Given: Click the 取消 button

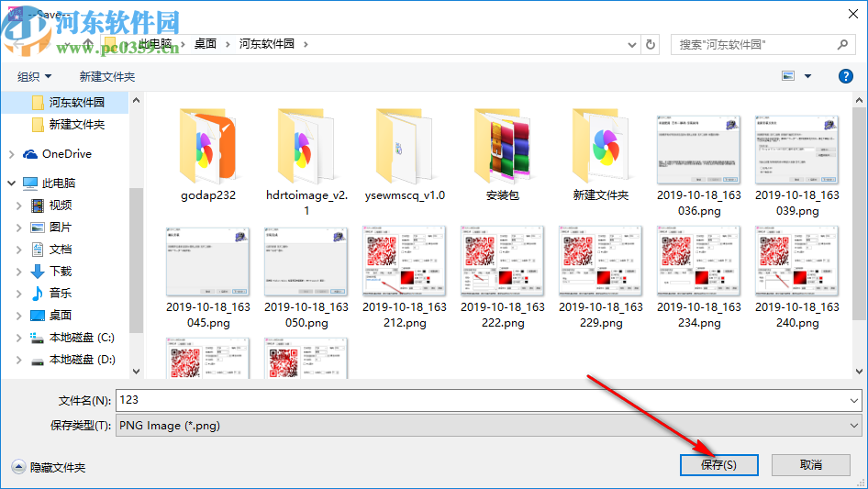Looking at the screenshot, I should click(x=810, y=464).
